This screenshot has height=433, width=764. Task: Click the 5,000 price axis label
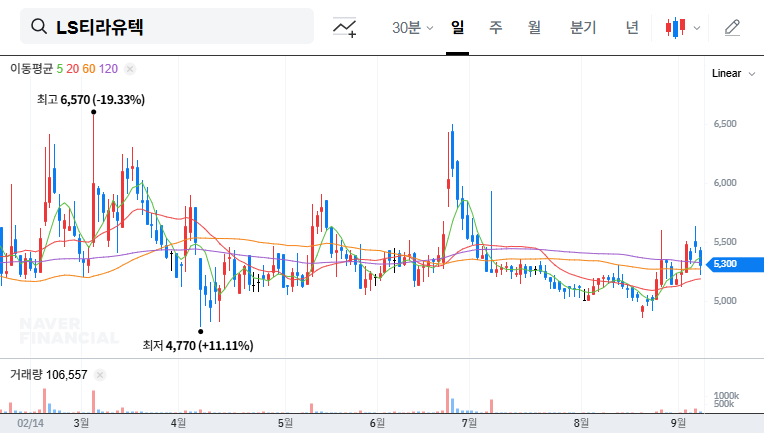725,301
